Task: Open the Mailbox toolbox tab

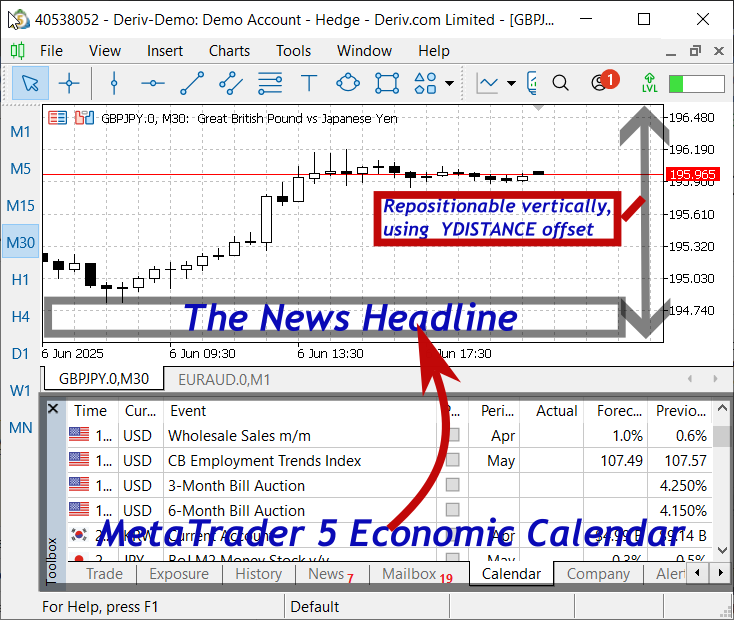Action: (x=418, y=574)
